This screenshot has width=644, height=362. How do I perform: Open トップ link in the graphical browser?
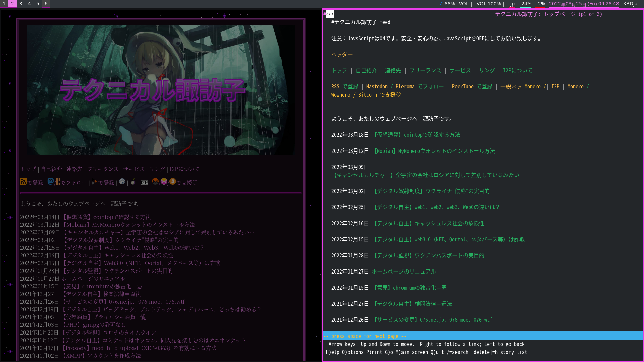(x=28, y=169)
